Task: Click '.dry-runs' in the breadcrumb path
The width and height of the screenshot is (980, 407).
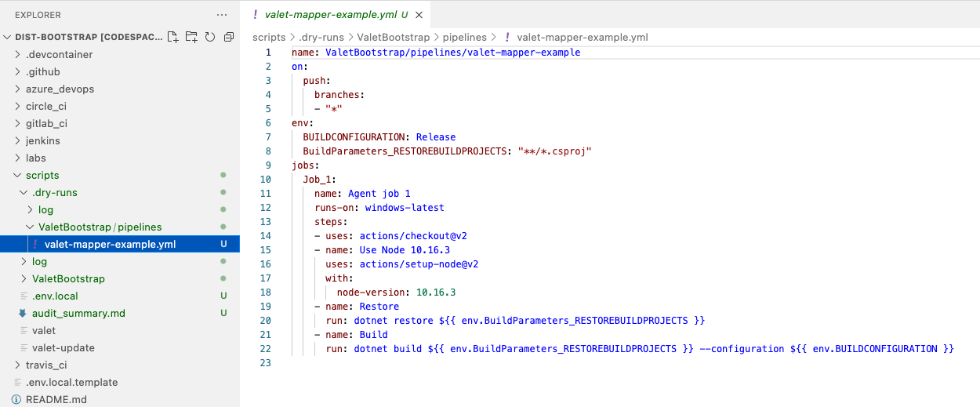Action: [321, 37]
